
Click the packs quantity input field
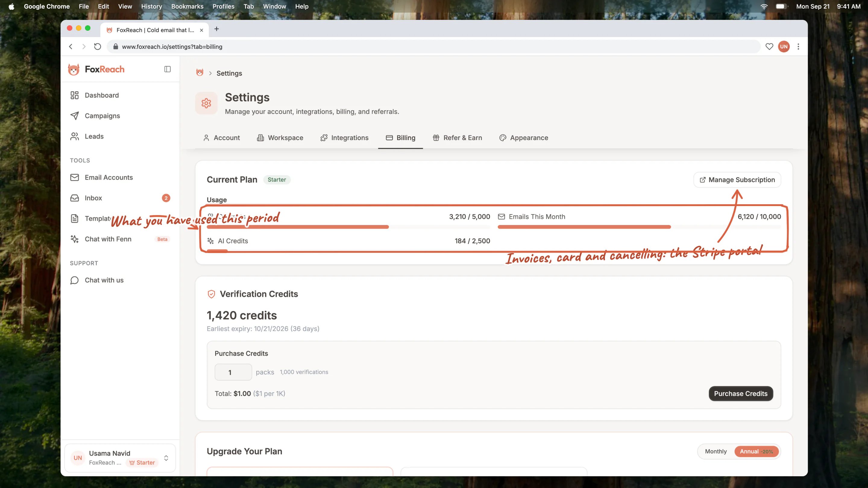[x=233, y=372]
